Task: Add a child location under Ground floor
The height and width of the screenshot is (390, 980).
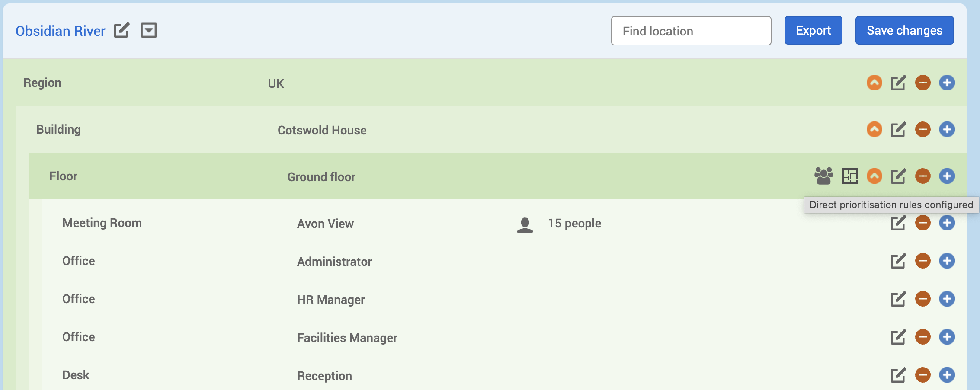Action: (947, 176)
